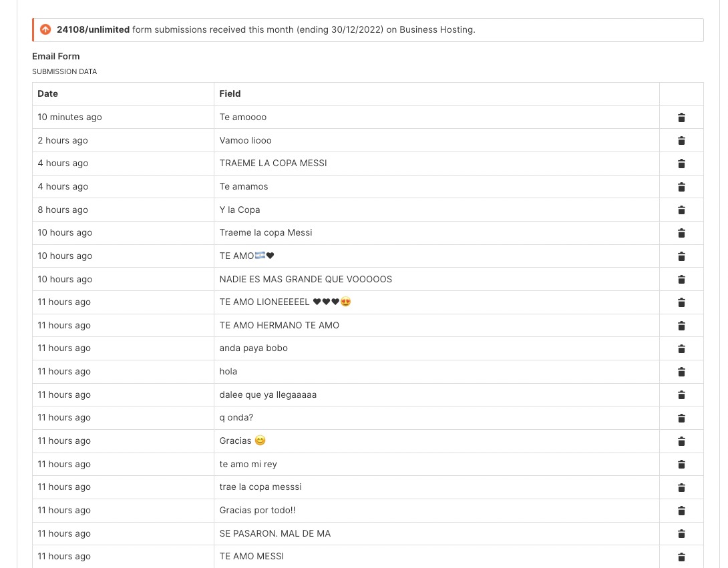The height and width of the screenshot is (568, 728).
Task: Click the Field column header
Action: pyautogui.click(x=230, y=94)
